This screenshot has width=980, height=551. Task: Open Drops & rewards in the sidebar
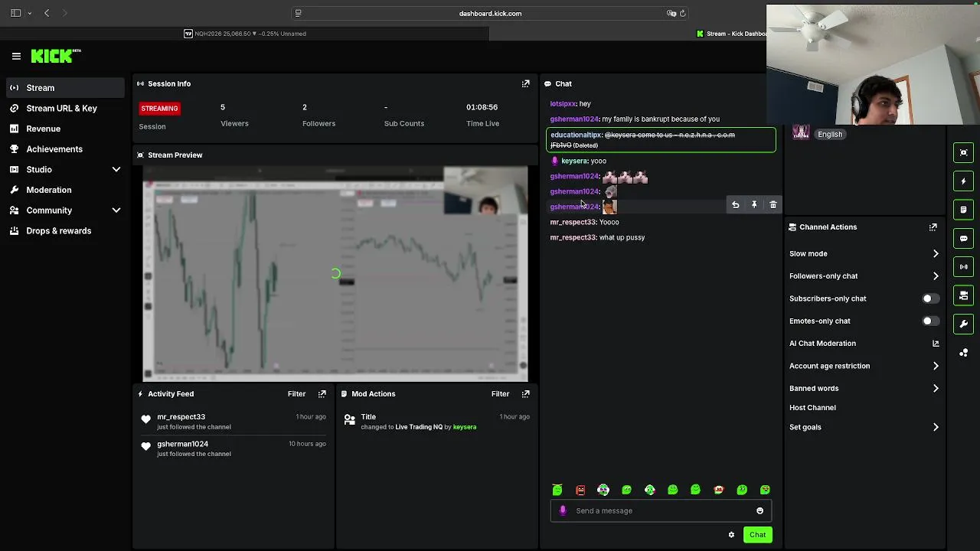coord(64,231)
